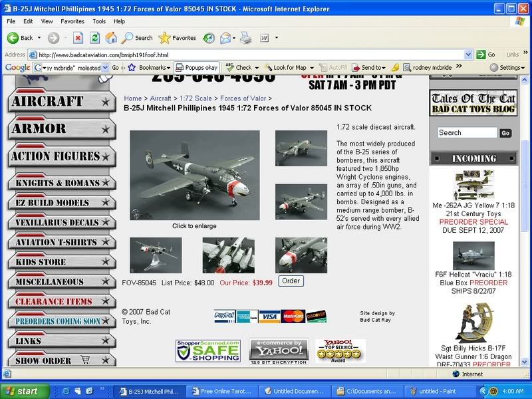This screenshot has width=532, height=399.
Task: Expand Google search box dropdown
Action: point(105,68)
